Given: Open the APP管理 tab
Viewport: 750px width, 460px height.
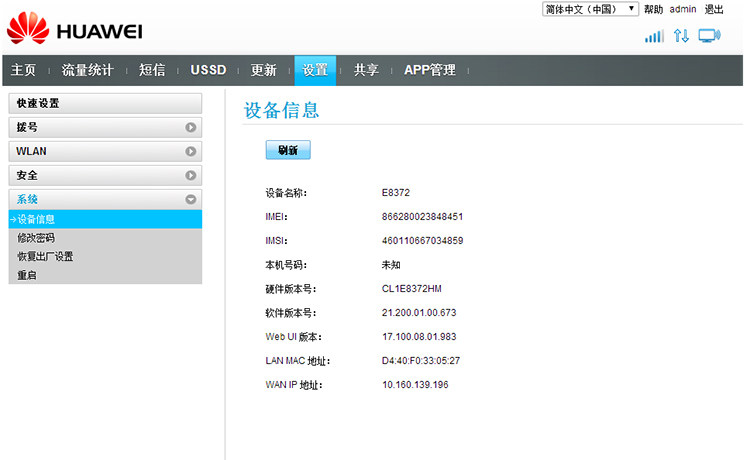Looking at the screenshot, I should 430,70.
